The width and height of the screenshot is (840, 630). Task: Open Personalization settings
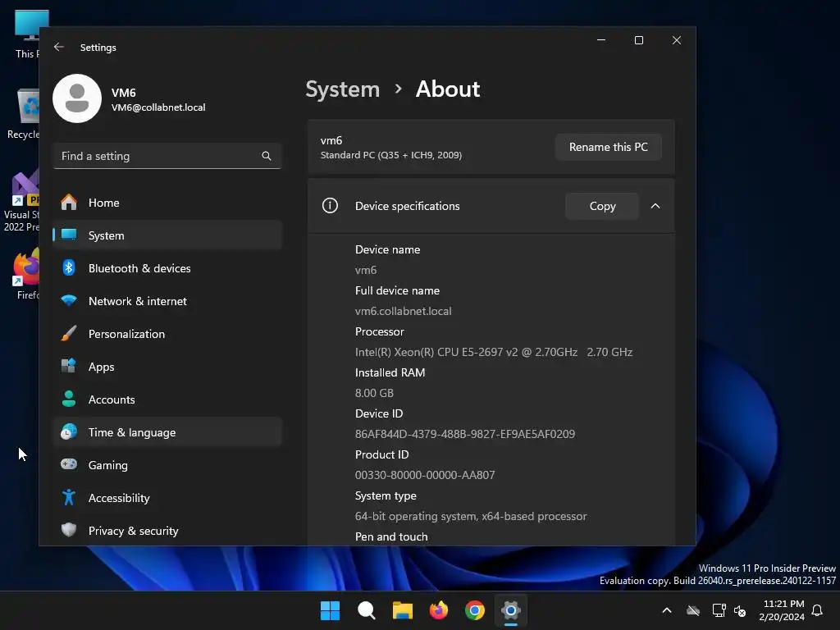(167, 334)
